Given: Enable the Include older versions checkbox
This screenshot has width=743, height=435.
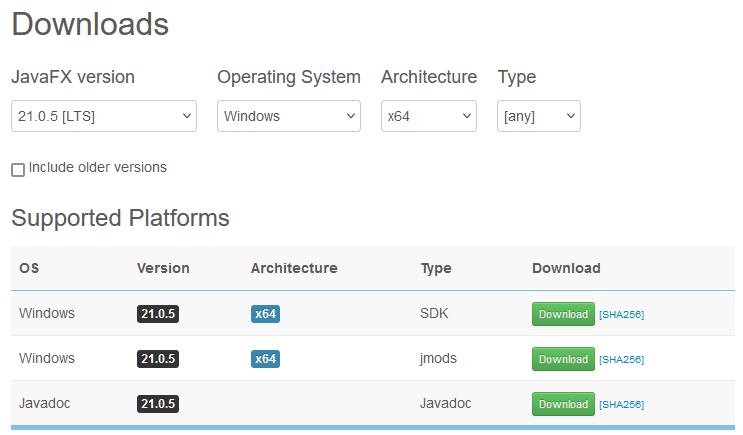Looking at the screenshot, I should [18, 170].
